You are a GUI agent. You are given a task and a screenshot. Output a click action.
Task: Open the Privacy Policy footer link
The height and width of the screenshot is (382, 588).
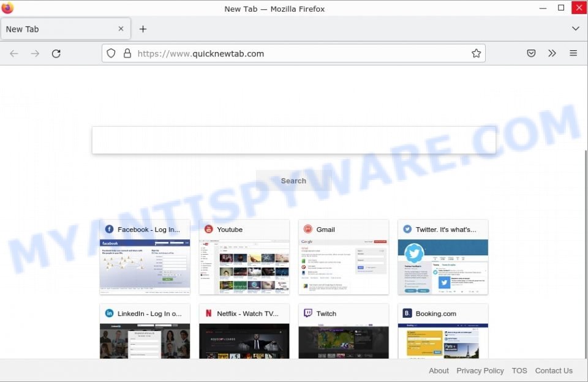coord(480,370)
